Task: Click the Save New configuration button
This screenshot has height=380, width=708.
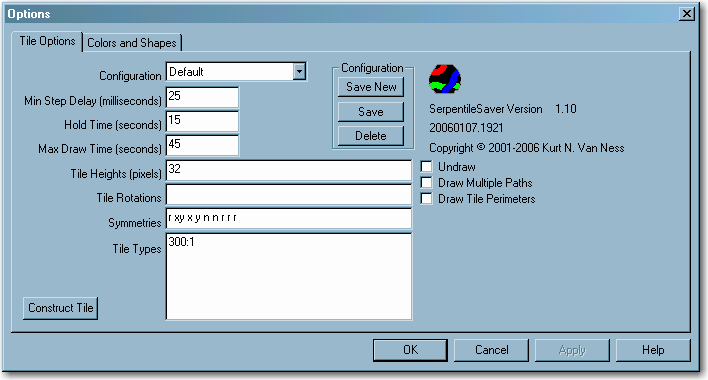Action: click(371, 87)
